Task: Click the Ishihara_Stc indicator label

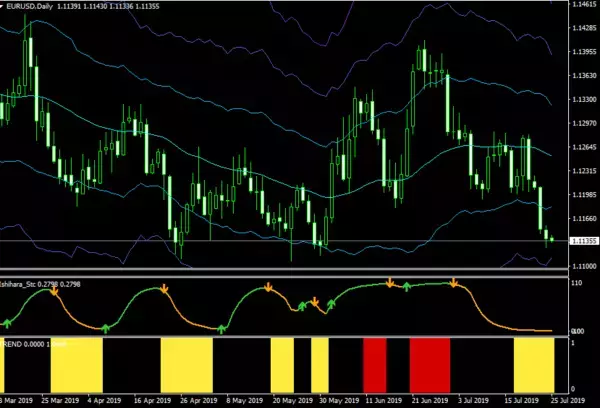Action: tap(18, 284)
